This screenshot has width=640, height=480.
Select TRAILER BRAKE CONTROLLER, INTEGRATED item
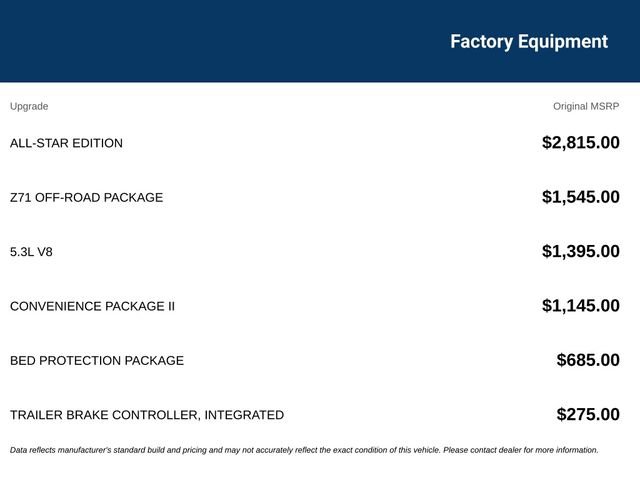147,415
